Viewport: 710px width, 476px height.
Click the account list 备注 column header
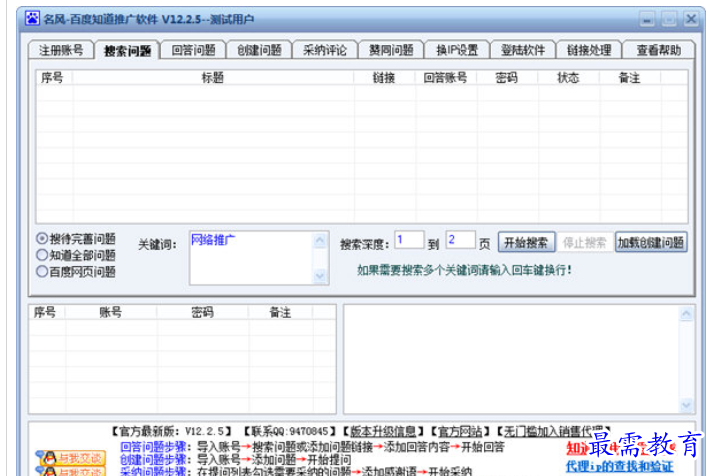pyautogui.click(x=280, y=312)
